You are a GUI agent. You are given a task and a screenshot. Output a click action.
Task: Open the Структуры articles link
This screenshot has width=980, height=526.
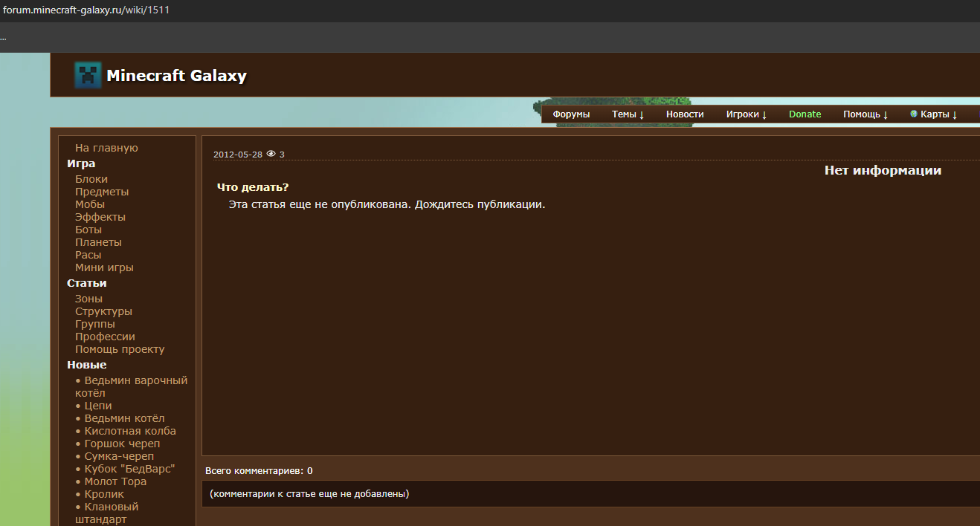point(103,311)
